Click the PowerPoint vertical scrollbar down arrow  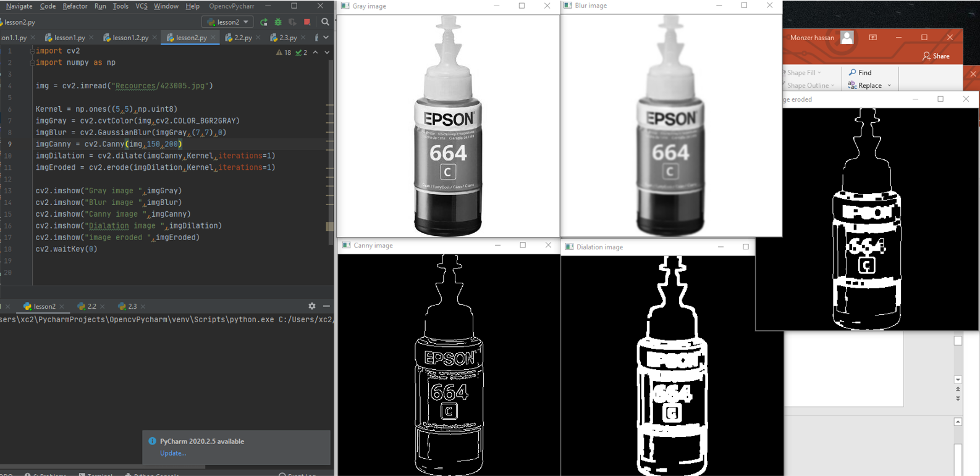coord(958,380)
